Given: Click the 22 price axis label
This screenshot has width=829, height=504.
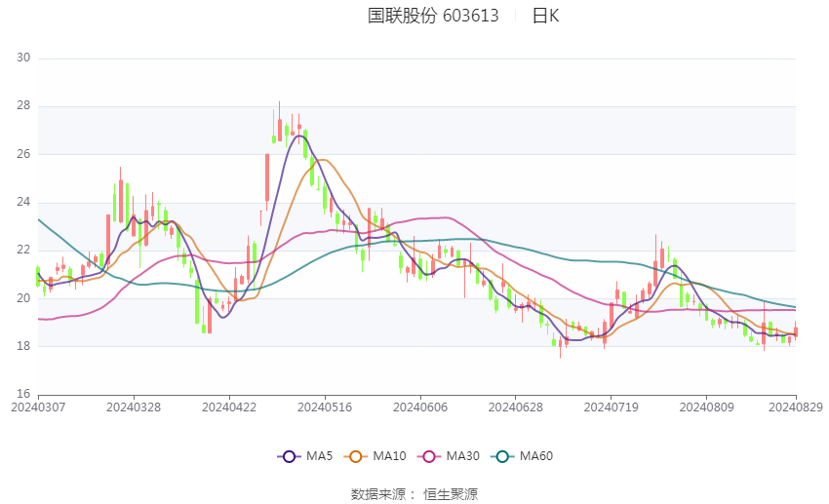Looking at the screenshot, I should tap(23, 250).
